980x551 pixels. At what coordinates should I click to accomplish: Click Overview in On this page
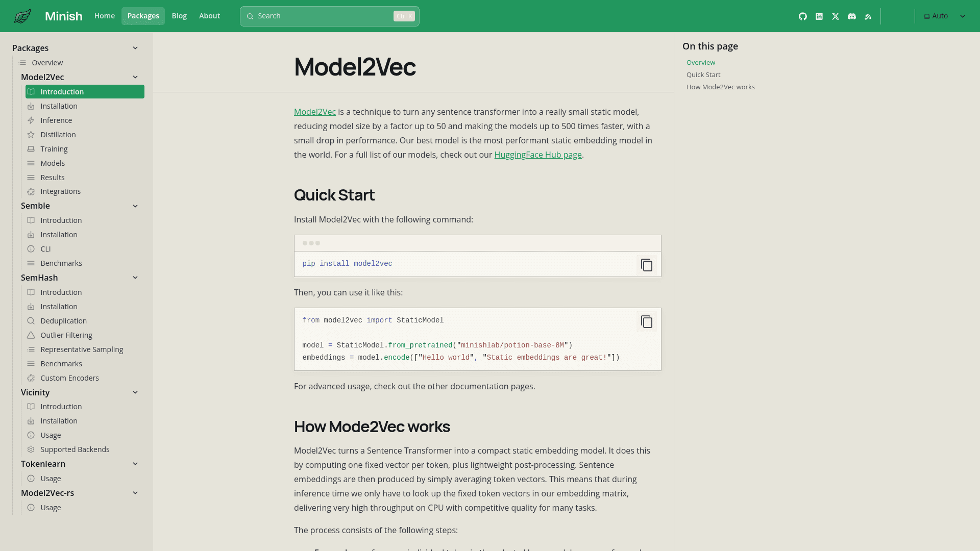[701, 62]
